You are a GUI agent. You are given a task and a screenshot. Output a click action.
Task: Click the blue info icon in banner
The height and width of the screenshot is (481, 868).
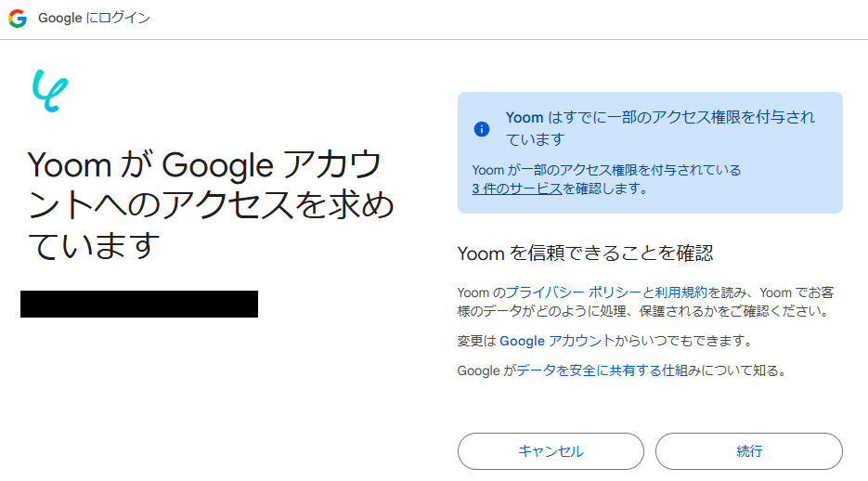[x=481, y=129]
